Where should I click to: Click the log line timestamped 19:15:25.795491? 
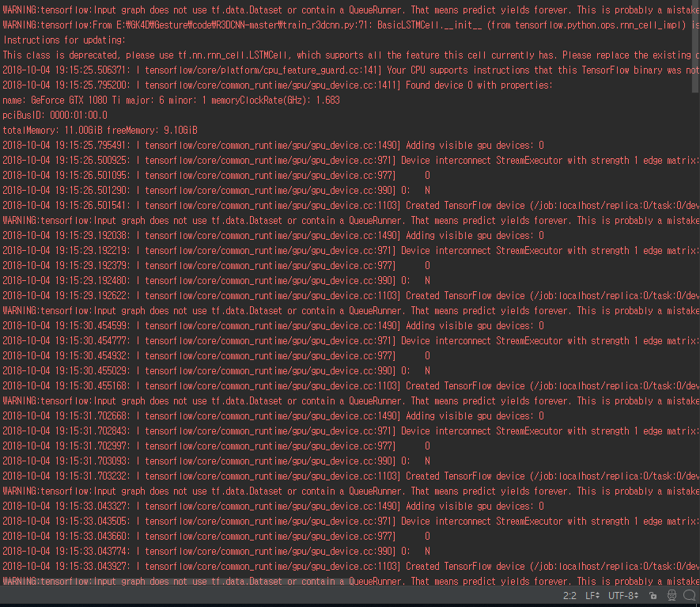[x=273, y=145]
